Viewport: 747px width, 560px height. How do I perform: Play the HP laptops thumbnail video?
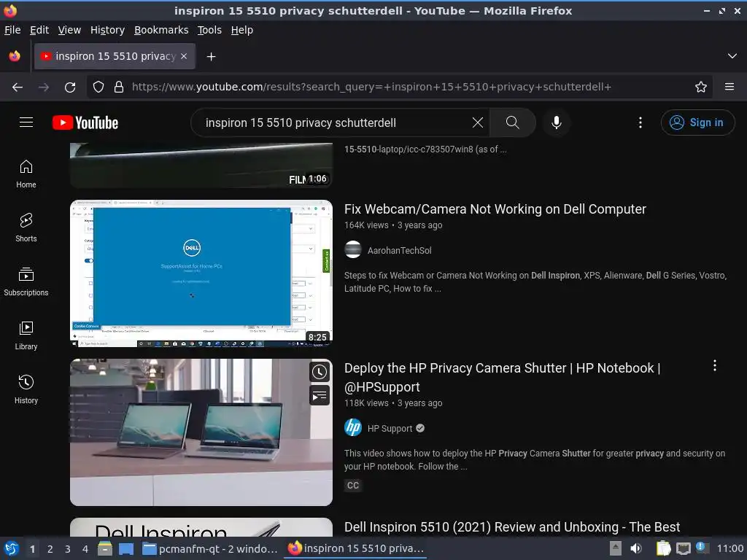(x=201, y=432)
